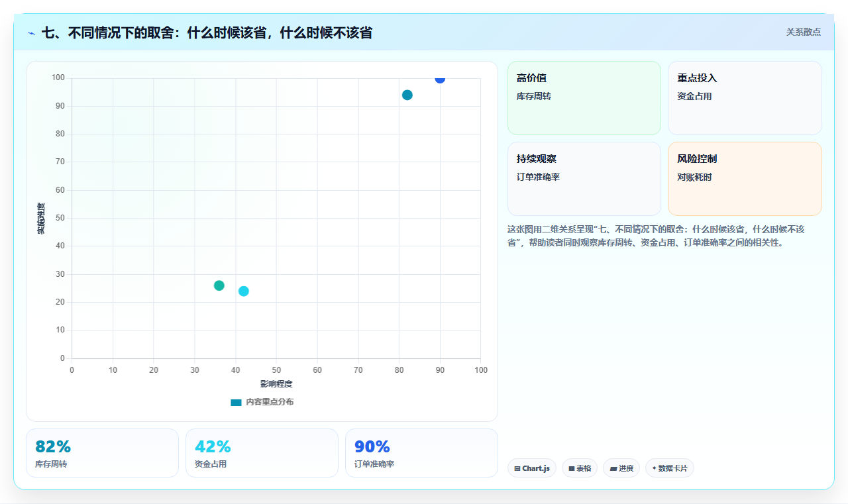Click the description paragraph starting 这张图用二维关系
This screenshot has width=848, height=504.
click(x=657, y=236)
